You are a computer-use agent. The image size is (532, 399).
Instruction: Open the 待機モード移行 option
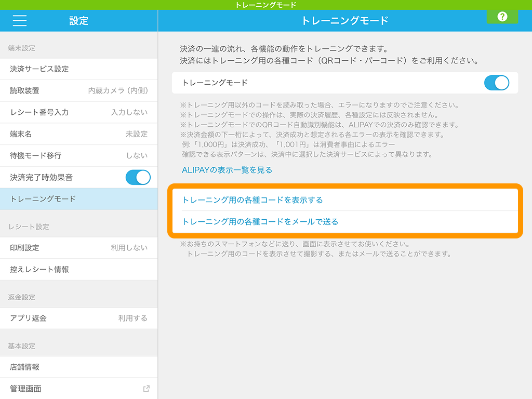point(78,155)
